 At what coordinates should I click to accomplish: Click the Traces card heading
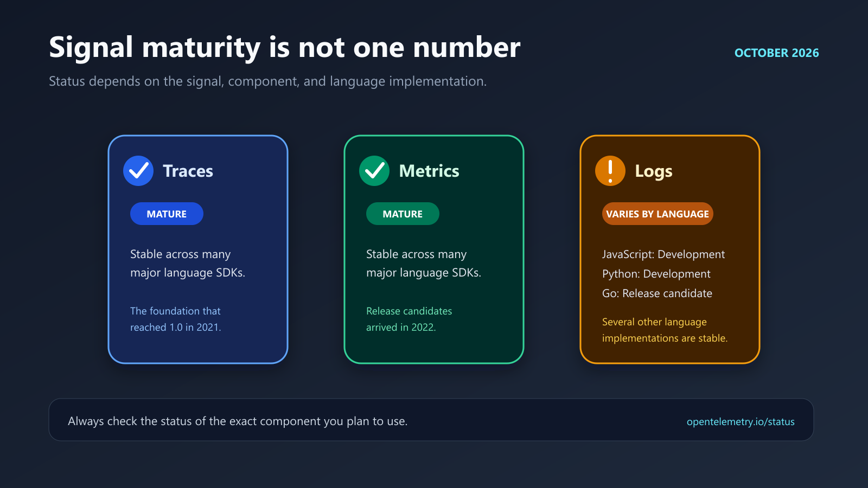pos(188,171)
